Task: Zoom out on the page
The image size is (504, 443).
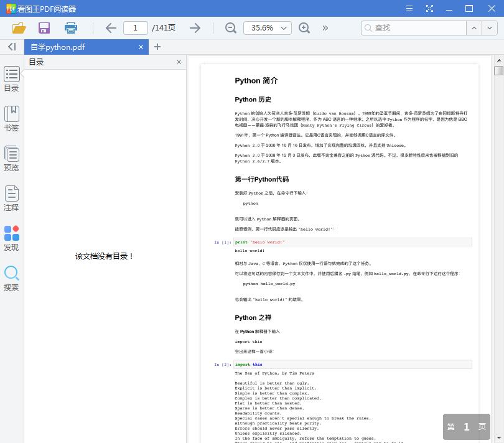Action: [x=230, y=28]
